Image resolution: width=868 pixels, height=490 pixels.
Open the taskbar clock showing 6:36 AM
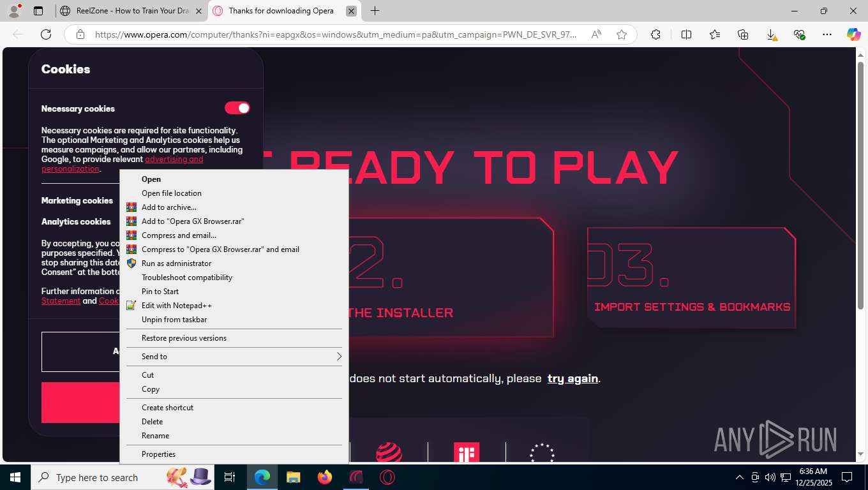pyautogui.click(x=813, y=477)
